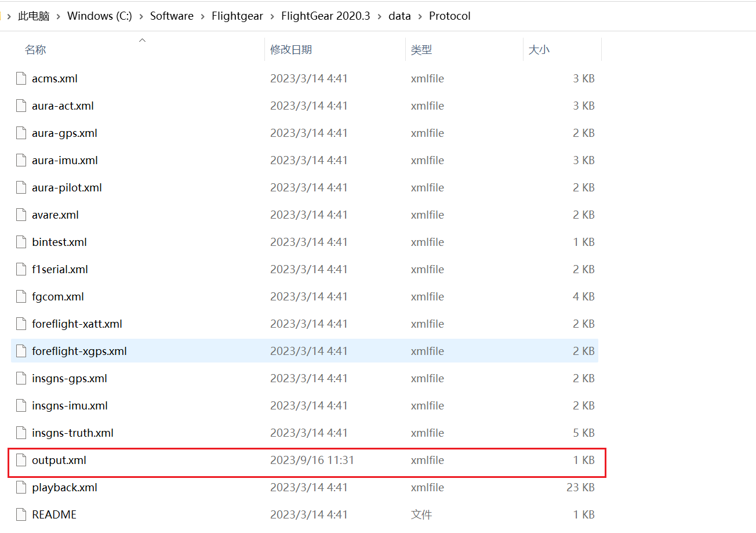Open Windows (C:) from the path bar
756x533 pixels.
click(99, 16)
